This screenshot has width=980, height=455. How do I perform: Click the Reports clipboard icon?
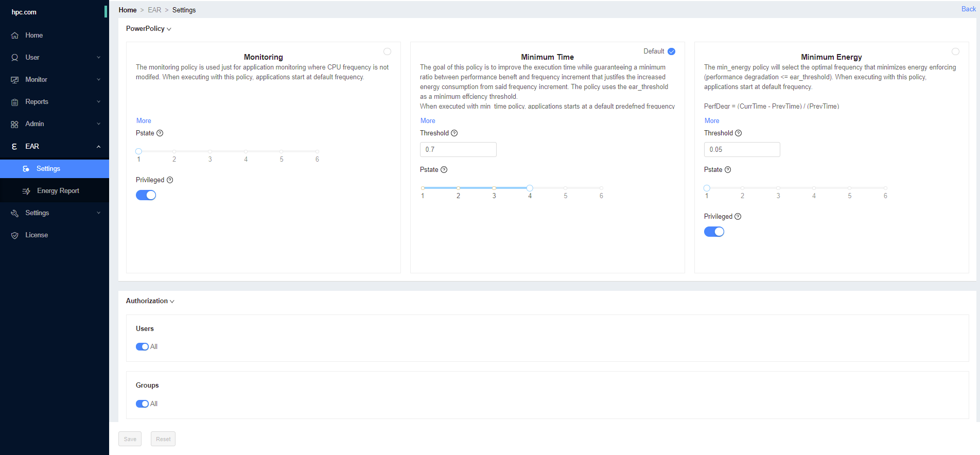tap(15, 102)
